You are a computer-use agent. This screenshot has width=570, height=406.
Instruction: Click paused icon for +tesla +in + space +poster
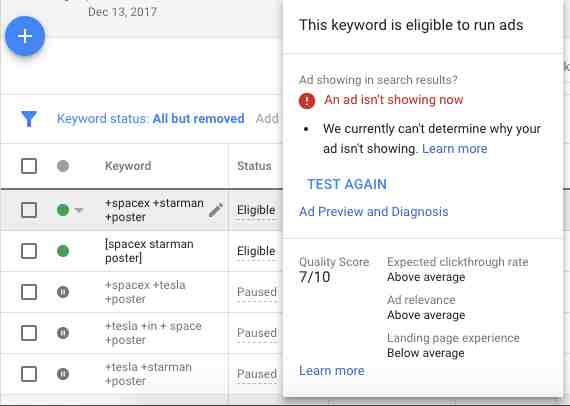point(63,333)
